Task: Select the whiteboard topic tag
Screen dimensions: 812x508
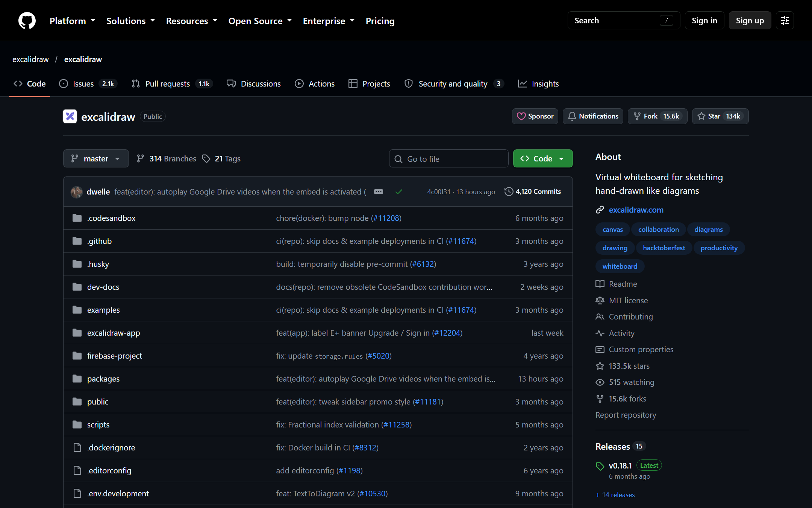Action: pos(620,266)
